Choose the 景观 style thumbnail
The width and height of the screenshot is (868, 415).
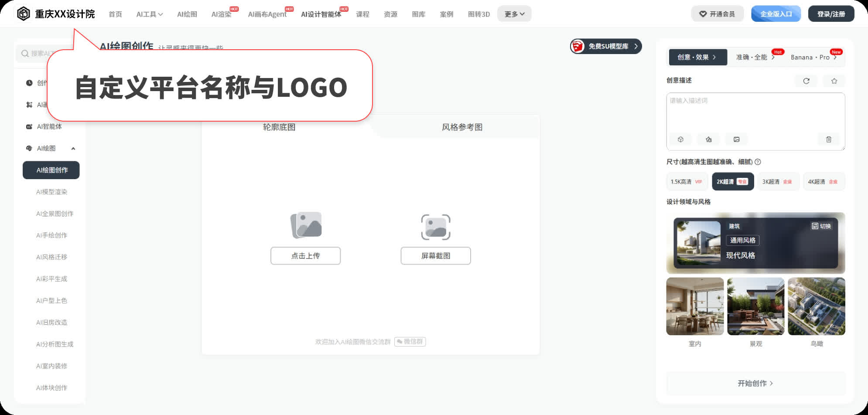pyautogui.click(x=756, y=306)
